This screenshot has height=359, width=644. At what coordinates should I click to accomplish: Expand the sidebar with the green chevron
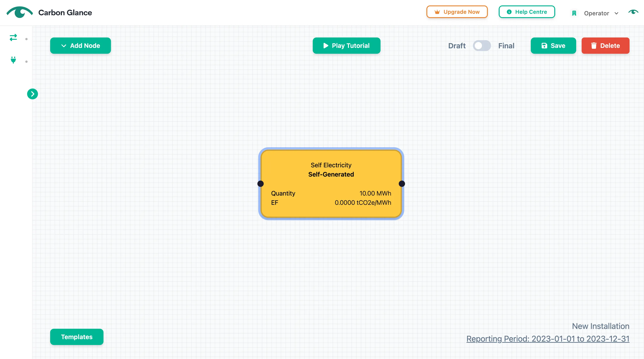tap(33, 94)
